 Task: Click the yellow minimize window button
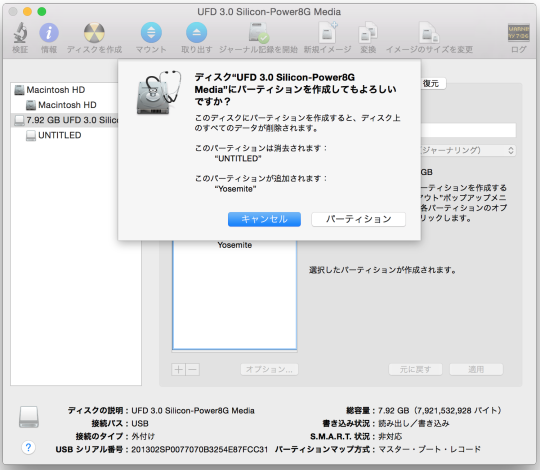click(x=27, y=12)
